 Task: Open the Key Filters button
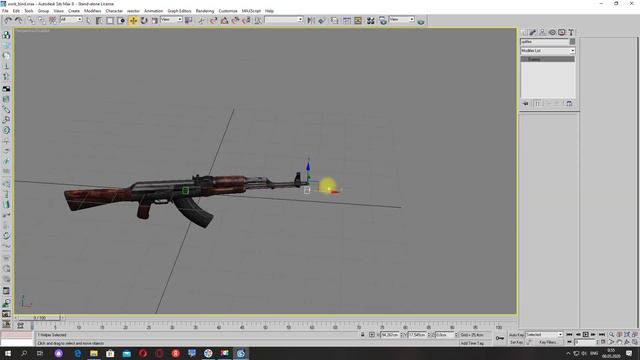click(x=548, y=342)
